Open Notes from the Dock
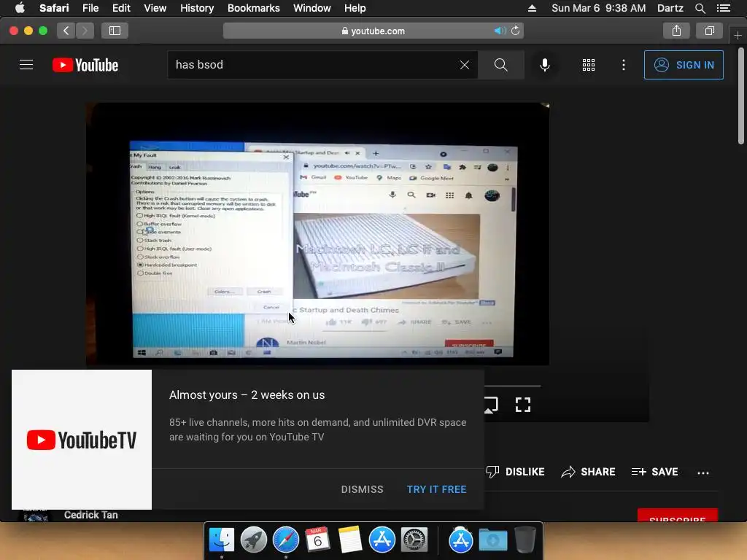Image resolution: width=747 pixels, height=560 pixels. pyautogui.click(x=349, y=540)
